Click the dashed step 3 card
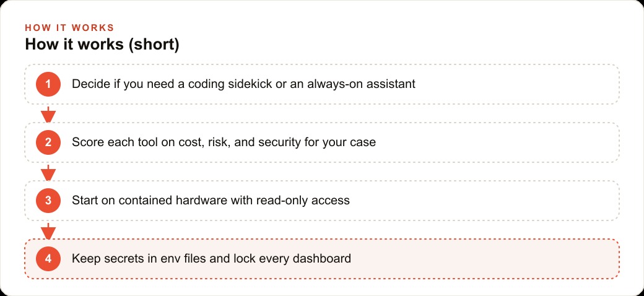The image size is (644, 296). pyautogui.click(x=322, y=201)
